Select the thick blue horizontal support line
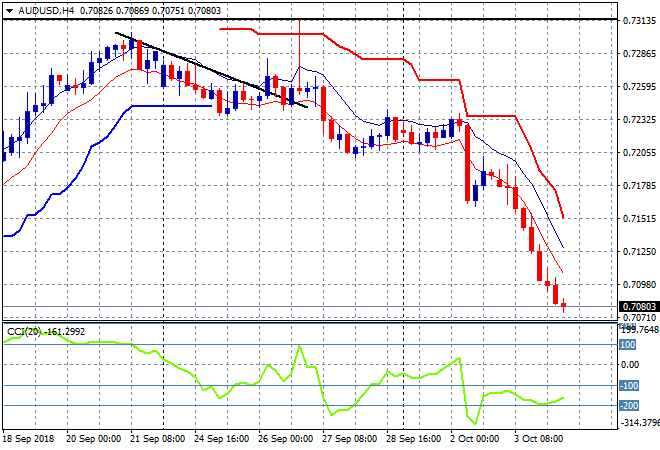The height and width of the screenshot is (450, 660). (x=172, y=106)
